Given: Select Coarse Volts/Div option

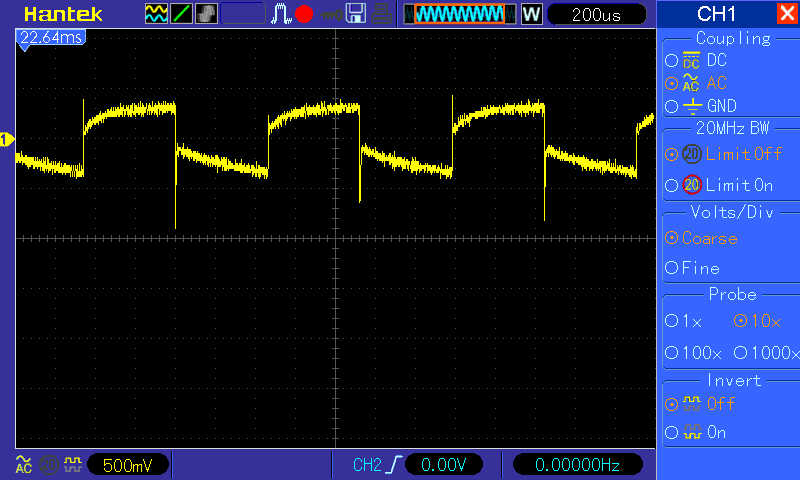Looking at the screenshot, I should click(671, 238).
